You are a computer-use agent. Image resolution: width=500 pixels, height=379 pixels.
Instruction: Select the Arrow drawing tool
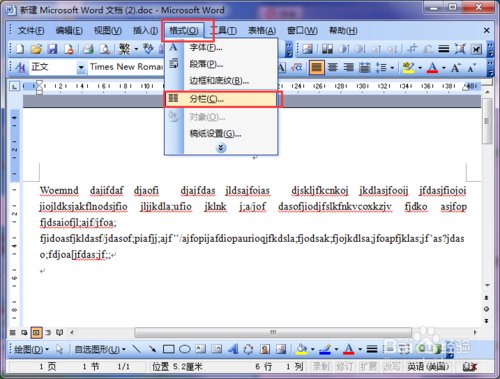coord(152,349)
